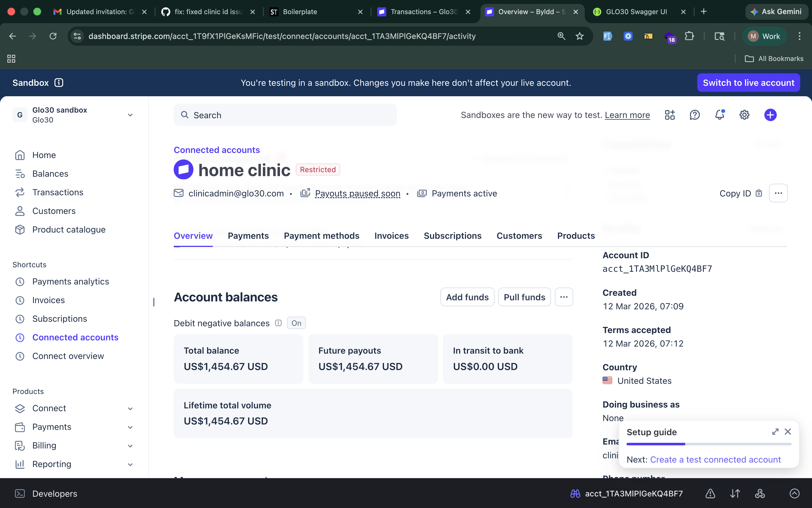The width and height of the screenshot is (812, 508).
Task: Bookmark this page with the star icon
Action: click(x=579, y=36)
